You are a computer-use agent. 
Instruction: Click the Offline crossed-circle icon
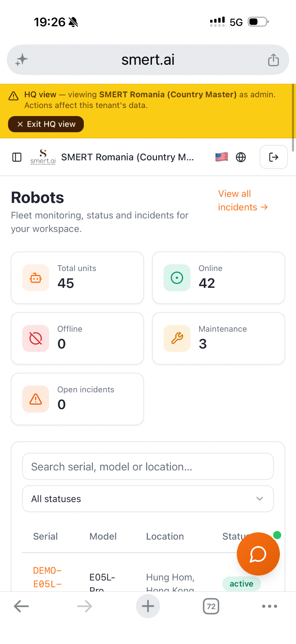(x=36, y=338)
